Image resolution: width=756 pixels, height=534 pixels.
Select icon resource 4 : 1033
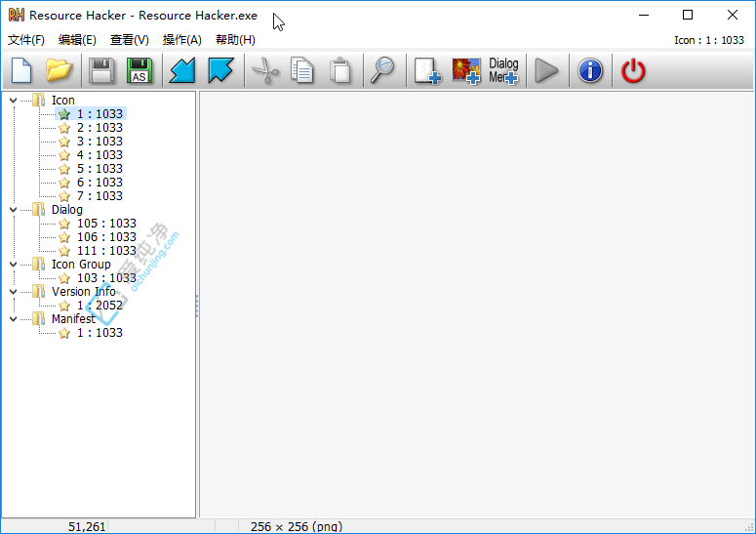99,155
